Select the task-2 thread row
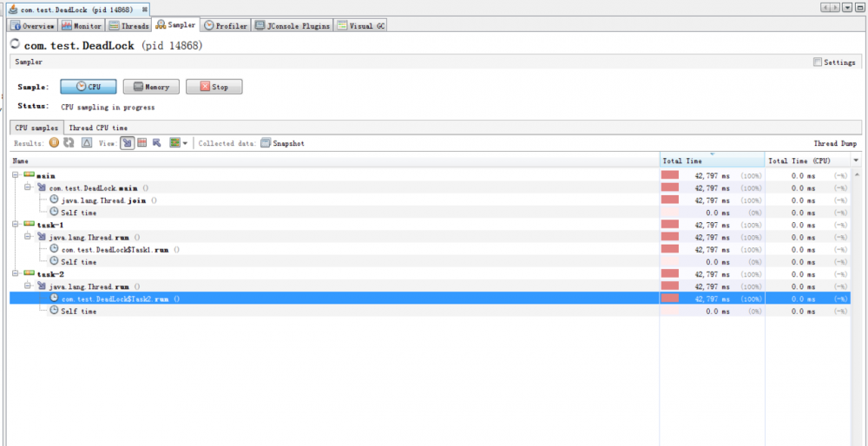Image resolution: width=868 pixels, height=446 pixels. pos(430,274)
